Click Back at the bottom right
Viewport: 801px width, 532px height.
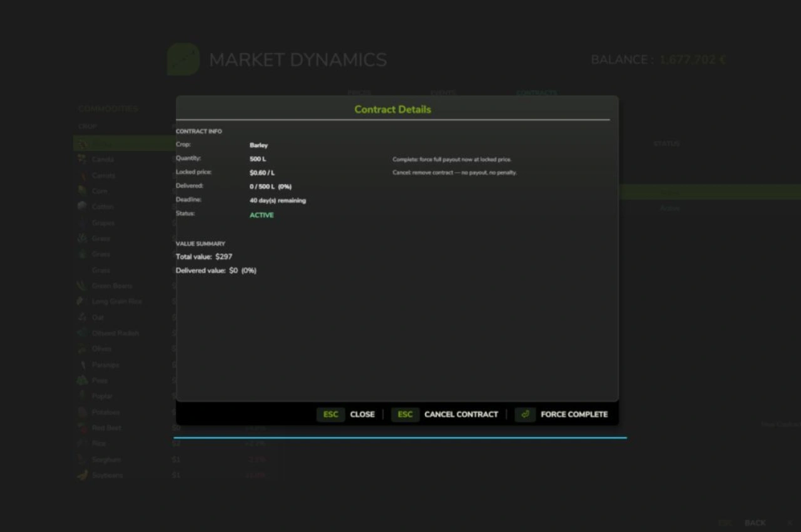(755, 523)
